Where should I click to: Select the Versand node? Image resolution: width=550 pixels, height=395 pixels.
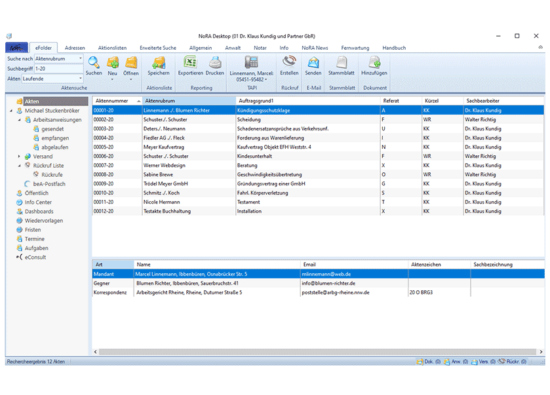[x=42, y=156]
